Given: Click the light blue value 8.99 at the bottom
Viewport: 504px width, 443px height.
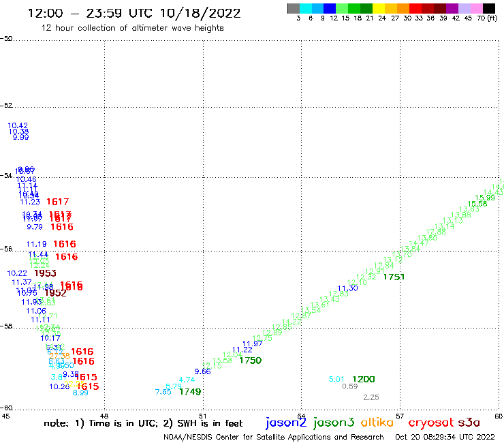Looking at the screenshot, I should [x=80, y=393].
